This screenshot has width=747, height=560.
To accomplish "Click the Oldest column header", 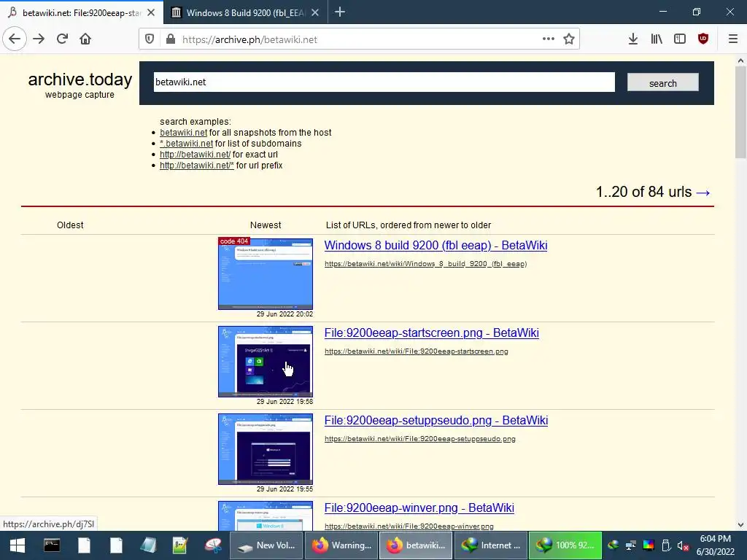I will click(70, 225).
